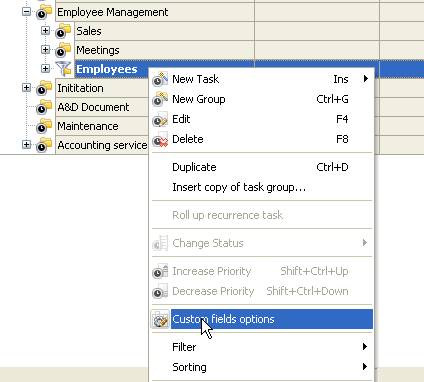The height and width of the screenshot is (382, 424).
Task: Click the New Task menu icon
Action: [160, 79]
